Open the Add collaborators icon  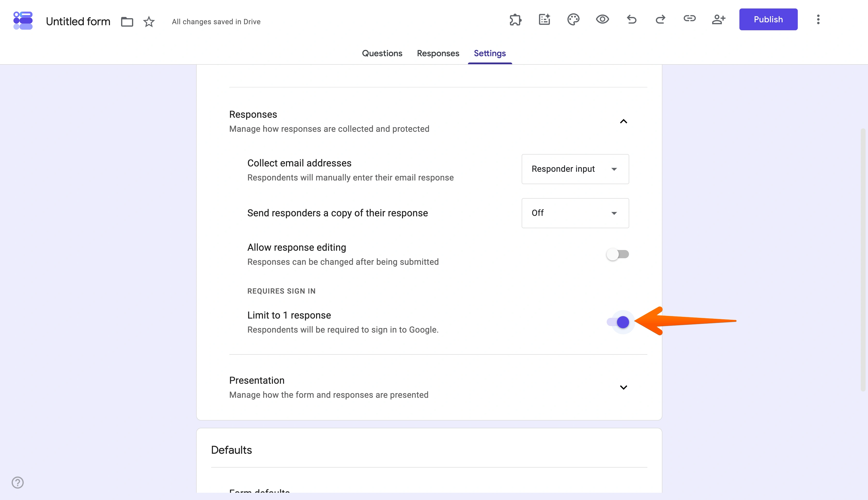pyautogui.click(x=718, y=19)
